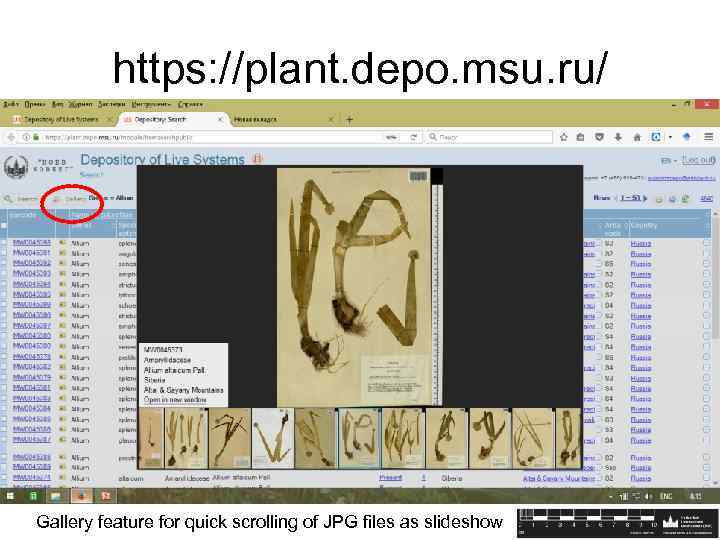Tick the select-all checkbox in table header
The width and height of the screenshot is (720, 540).
coord(4,225)
